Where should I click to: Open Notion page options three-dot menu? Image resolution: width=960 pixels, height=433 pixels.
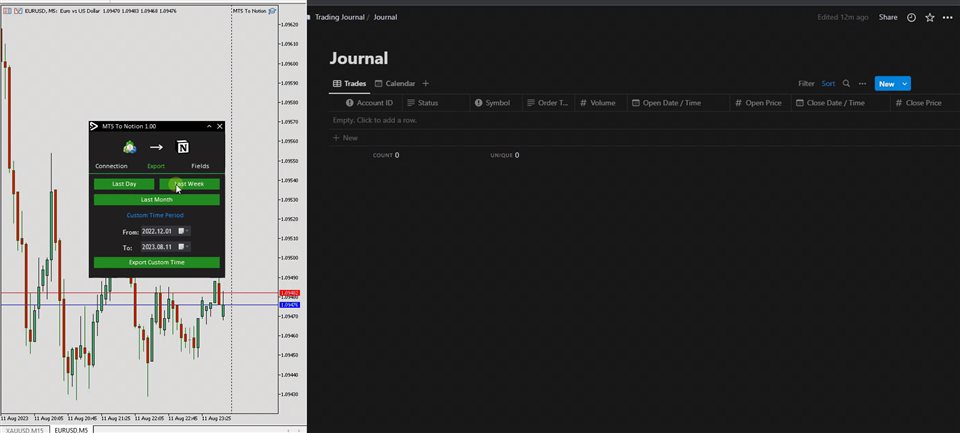click(947, 18)
